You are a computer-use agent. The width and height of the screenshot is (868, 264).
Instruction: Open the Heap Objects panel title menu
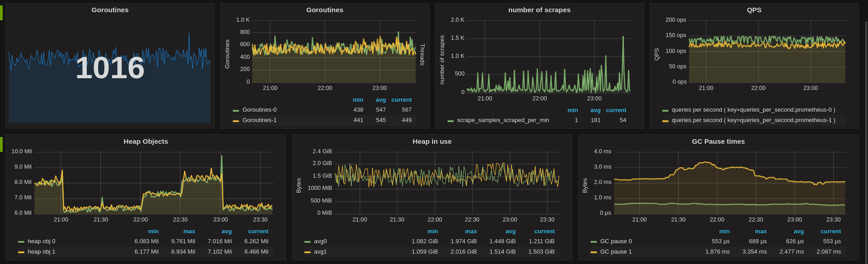[146, 141]
